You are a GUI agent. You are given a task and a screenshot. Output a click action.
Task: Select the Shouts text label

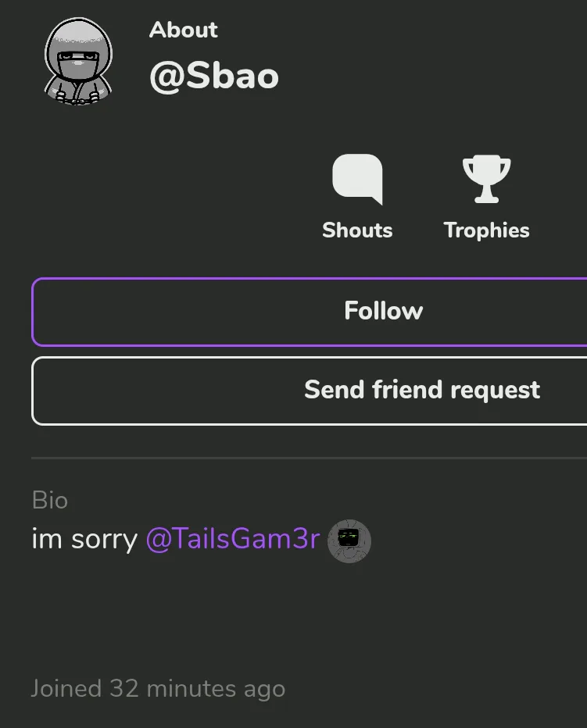pyautogui.click(x=357, y=230)
